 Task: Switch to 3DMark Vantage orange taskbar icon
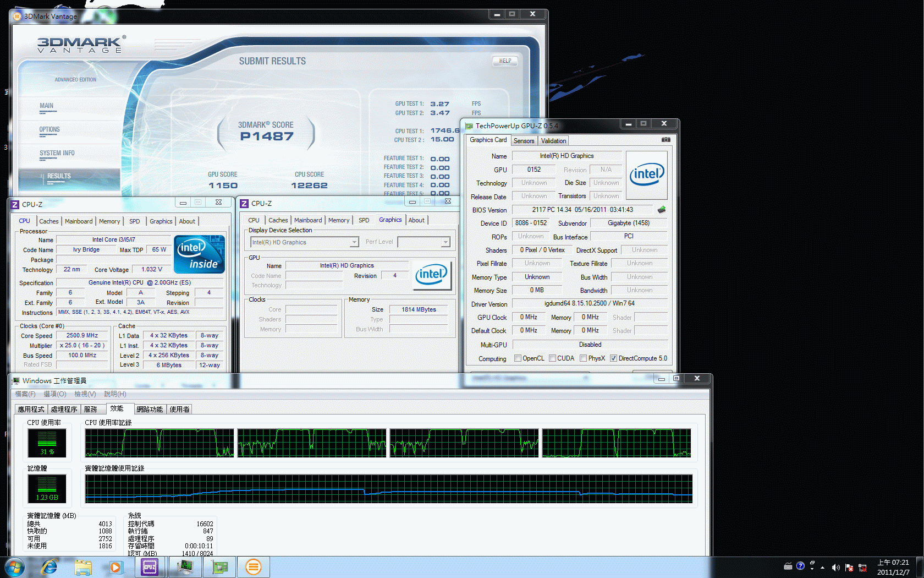pos(253,567)
